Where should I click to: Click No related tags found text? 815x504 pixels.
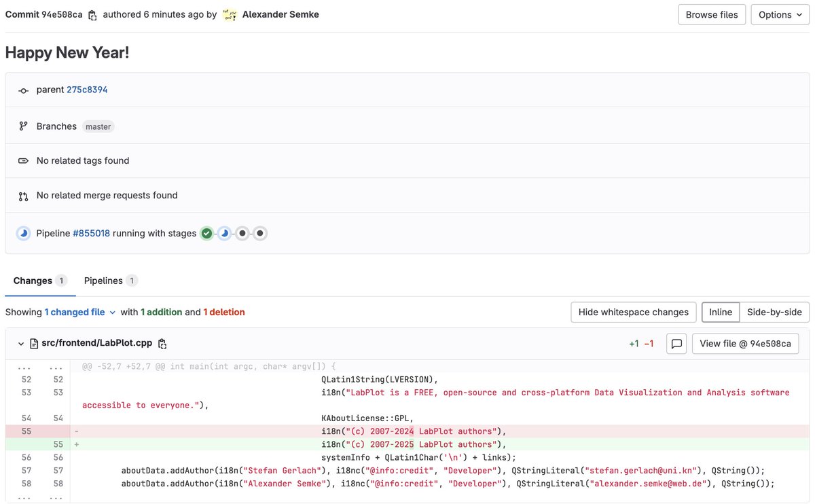tap(83, 161)
